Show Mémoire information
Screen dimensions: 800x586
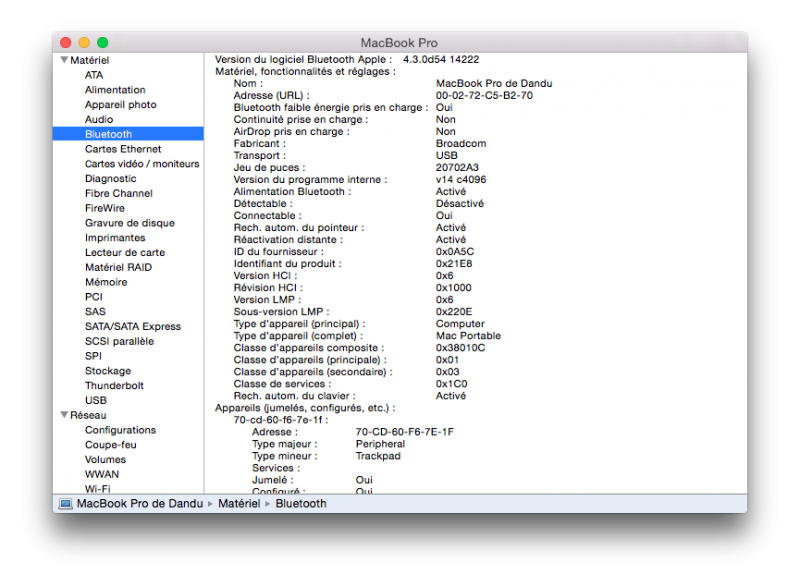coord(106,282)
